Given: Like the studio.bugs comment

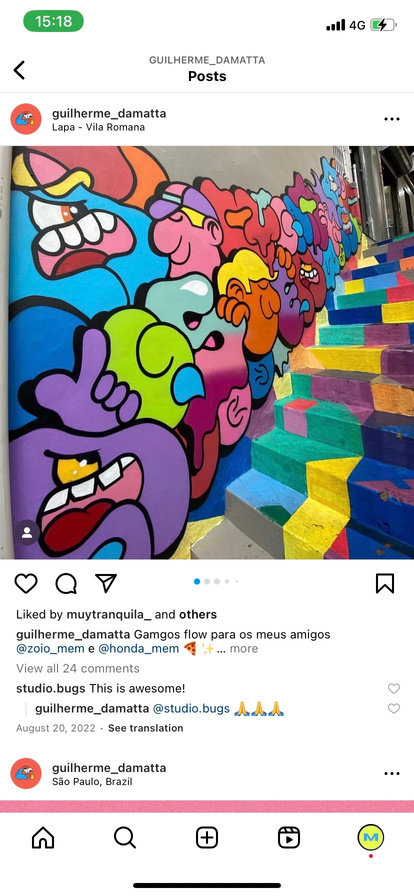Looking at the screenshot, I should coord(394,689).
